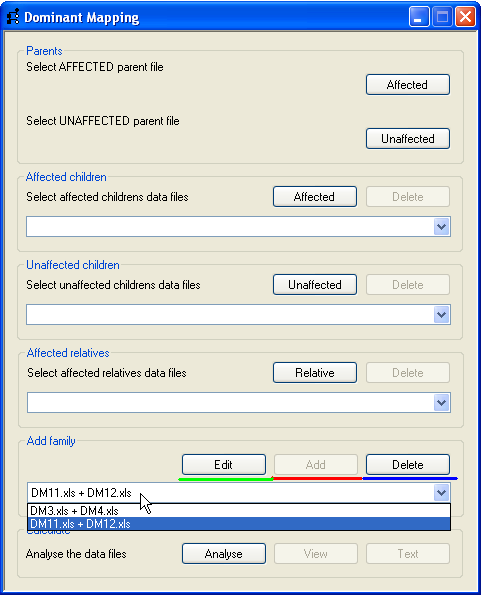Select DM3.xls + DM4.xls from the list

[239, 510]
